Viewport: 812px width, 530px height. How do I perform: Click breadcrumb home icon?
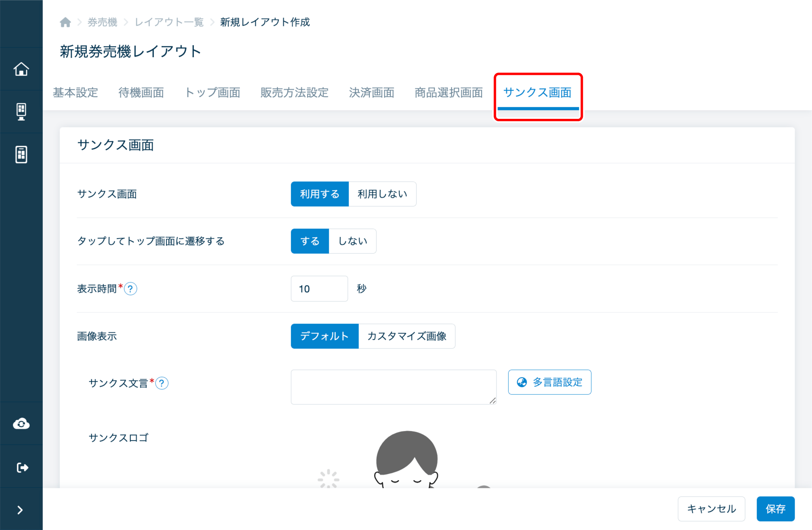(x=65, y=22)
